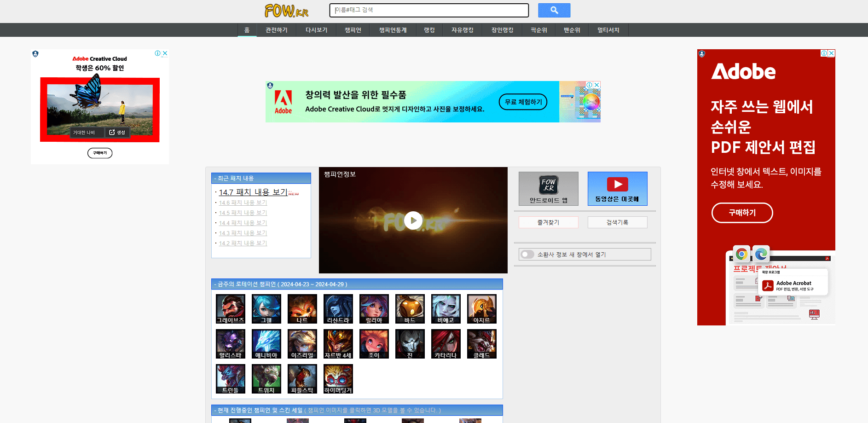This screenshot has height=423, width=868.
Task: Click 무료 체험하기 in Adobe banner ad
Action: [x=523, y=102]
